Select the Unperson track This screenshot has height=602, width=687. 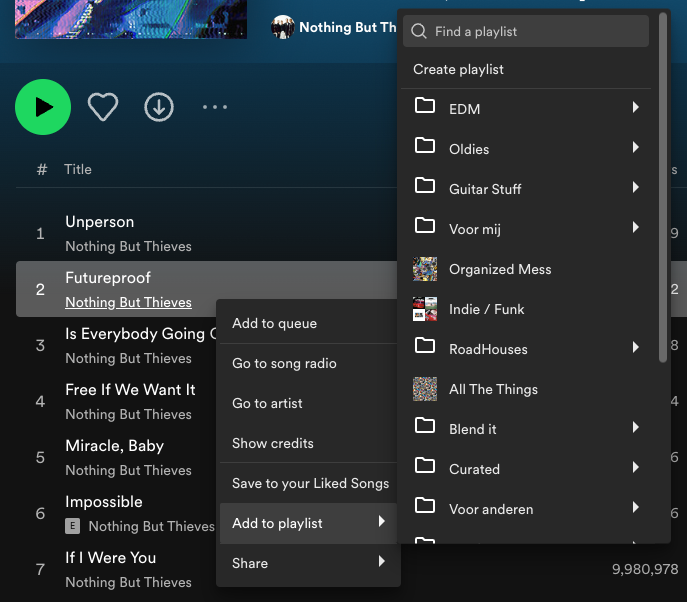tap(99, 222)
